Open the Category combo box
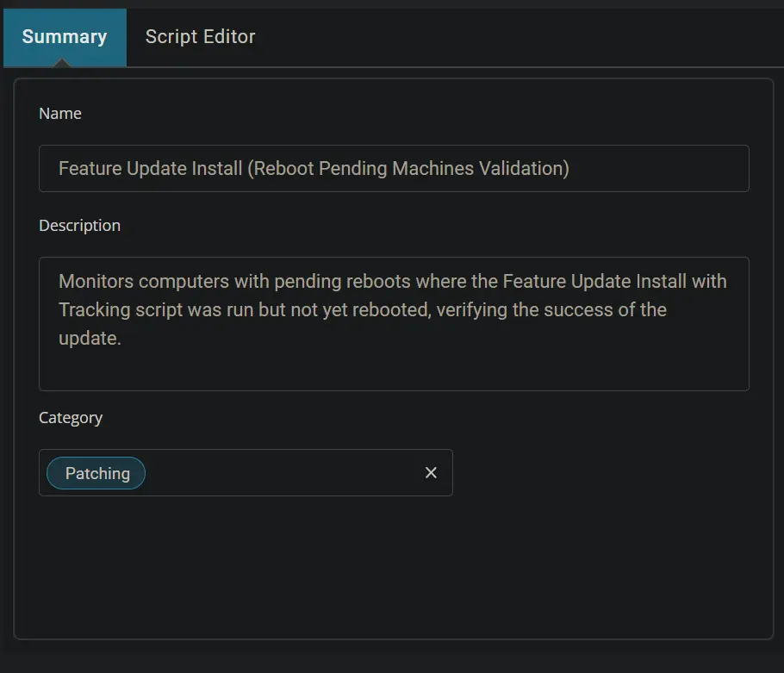 point(246,472)
